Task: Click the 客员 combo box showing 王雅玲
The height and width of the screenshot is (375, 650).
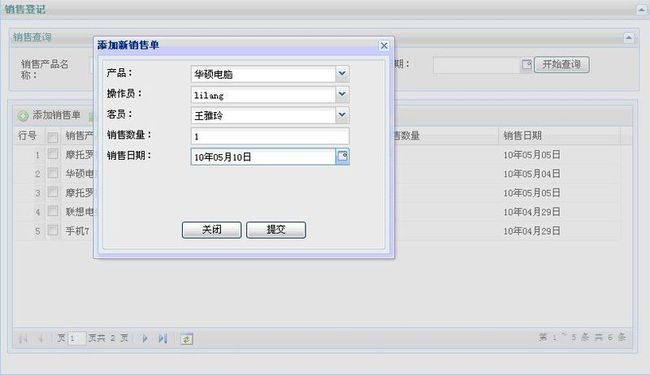Action: tap(263, 115)
